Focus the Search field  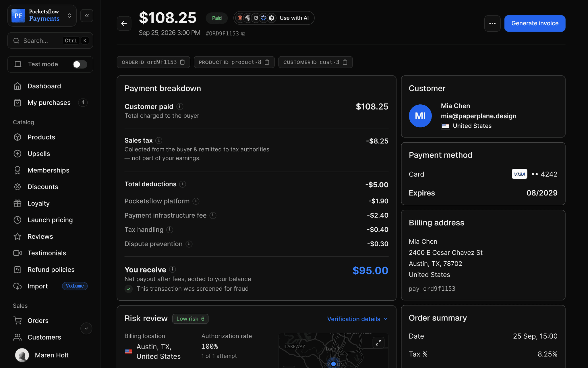pyautogui.click(x=50, y=41)
